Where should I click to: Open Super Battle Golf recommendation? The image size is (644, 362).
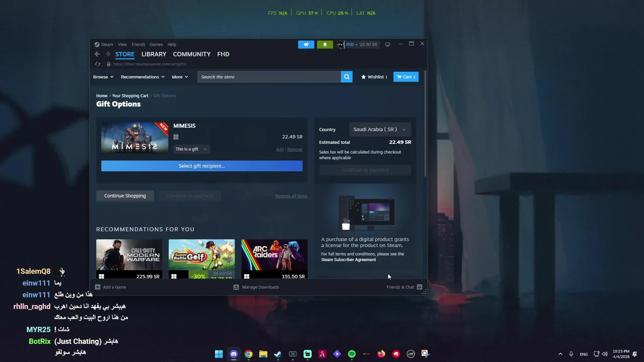pyautogui.click(x=202, y=259)
